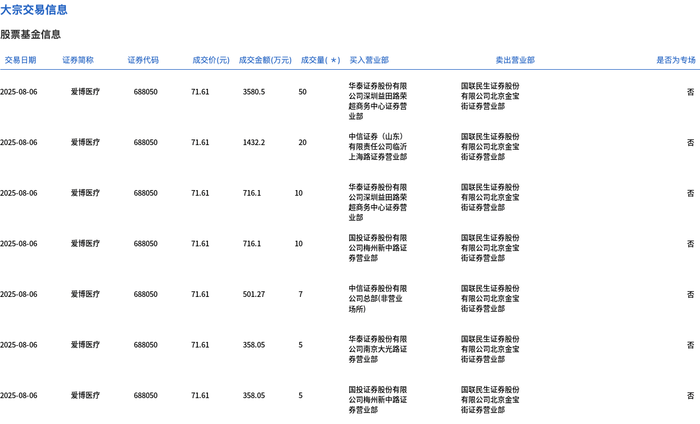Sort by 成交价(元) header
The height and width of the screenshot is (424, 700).
click(x=211, y=60)
